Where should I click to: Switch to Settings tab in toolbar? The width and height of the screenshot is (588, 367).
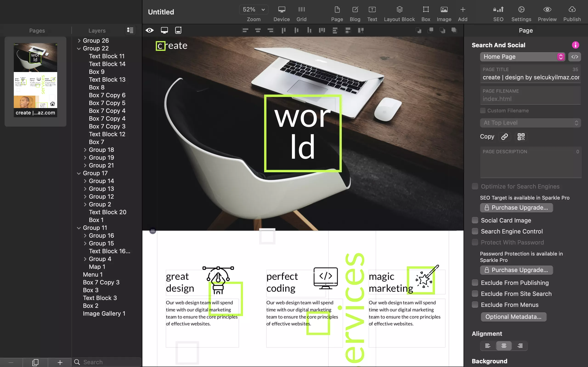(521, 13)
